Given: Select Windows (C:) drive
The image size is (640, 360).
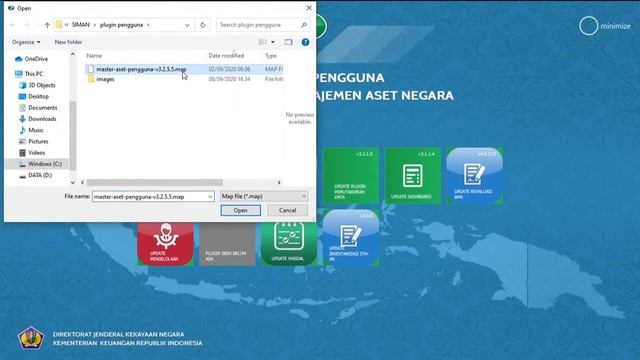Looking at the screenshot, I should 40,164.
